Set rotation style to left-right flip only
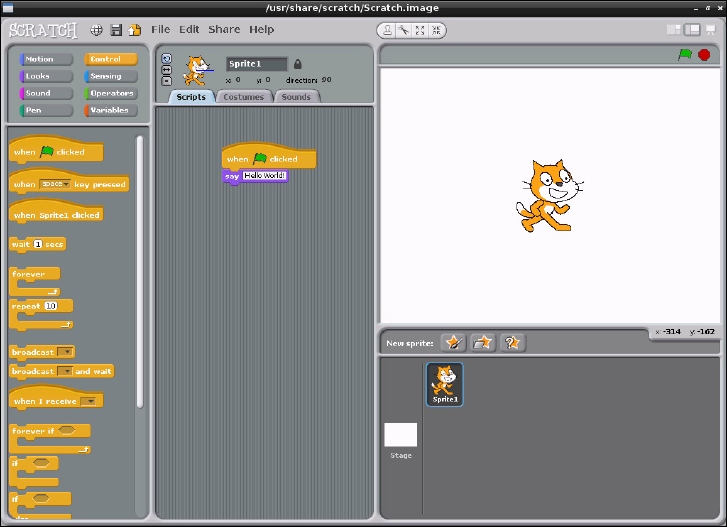Image resolution: width=727 pixels, height=527 pixels. tap(166, 70)
